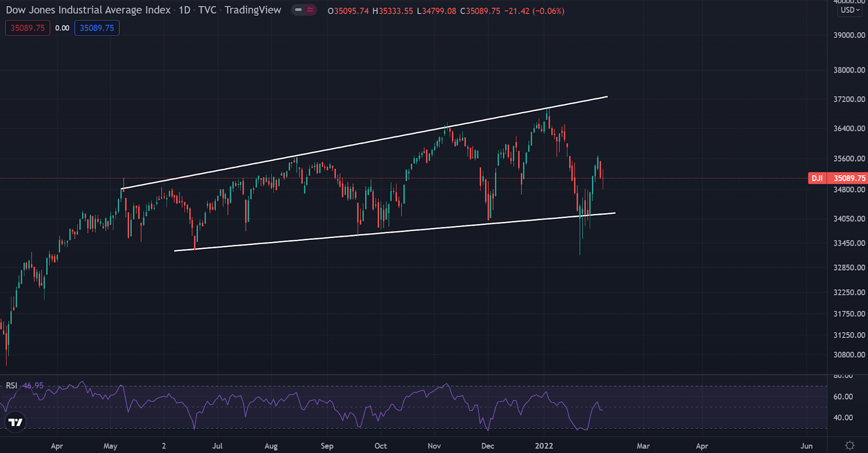Image resolution: width=868 pixels, height=453 pixels.
Task: Click the 2022 label on time axis
Action: (x=544, y=446)
